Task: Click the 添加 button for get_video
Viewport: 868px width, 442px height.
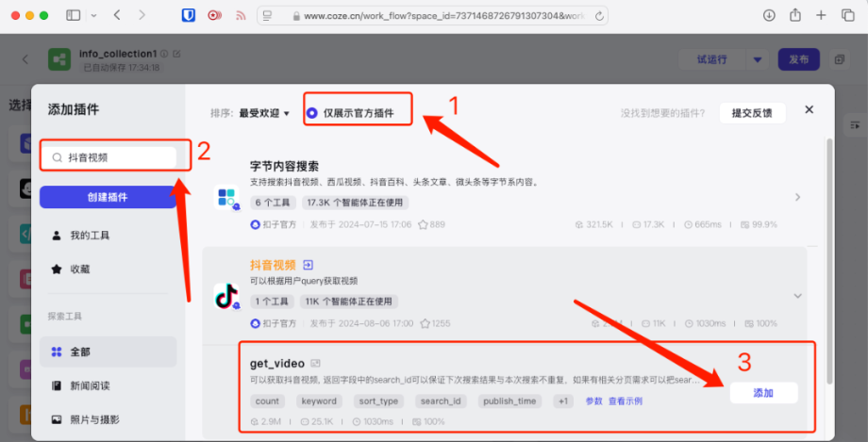Action: 763,393
